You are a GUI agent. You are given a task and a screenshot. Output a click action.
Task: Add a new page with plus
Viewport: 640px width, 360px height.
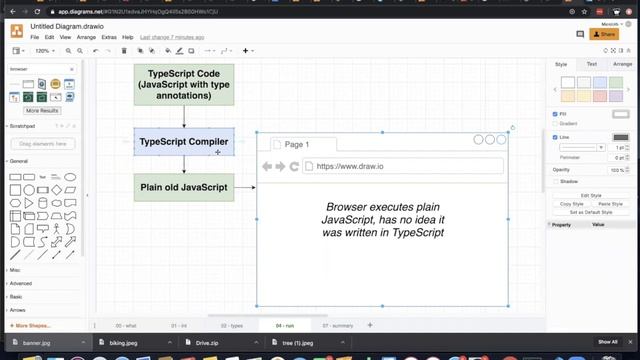(370, 325)
